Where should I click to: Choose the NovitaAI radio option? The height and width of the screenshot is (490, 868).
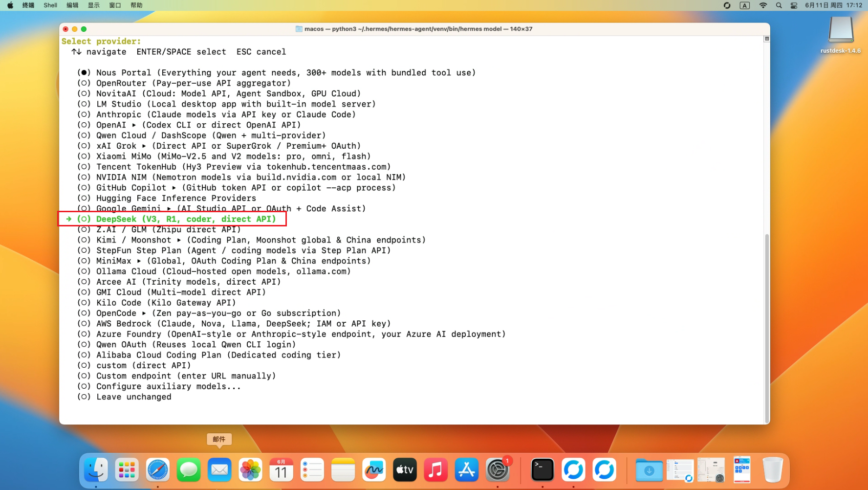84,93
